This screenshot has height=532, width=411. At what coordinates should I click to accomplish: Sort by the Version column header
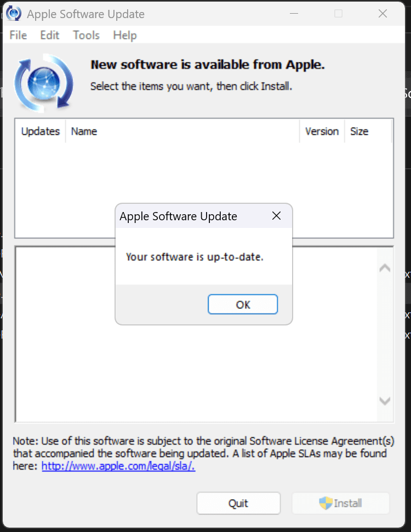click(322, 131)
